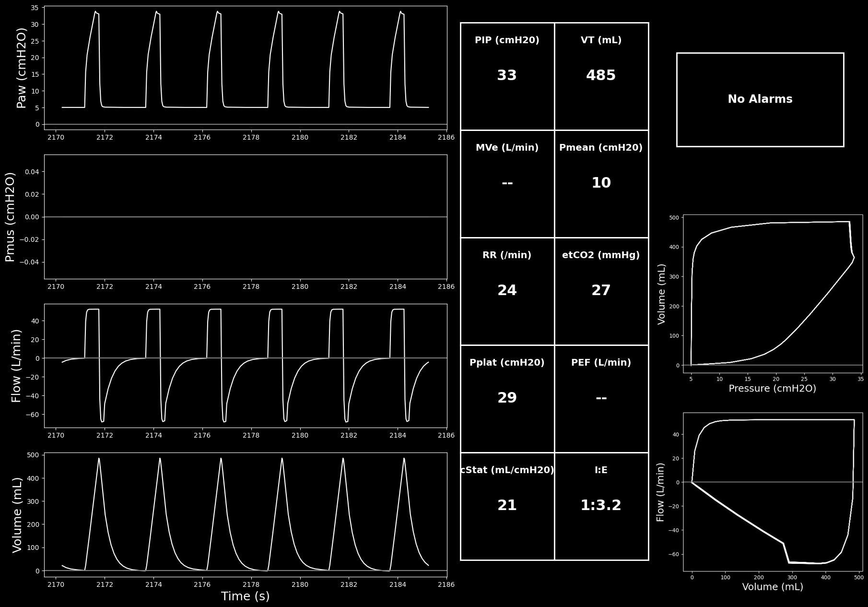Click the Volume (mL) waveform axis label
Screen dimensions: 868x607
(x=17, y=515)
